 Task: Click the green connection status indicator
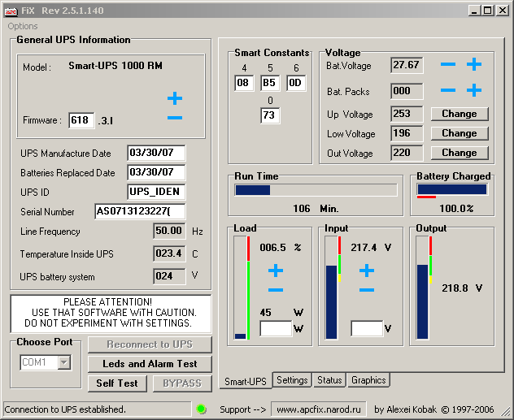(x=201, y=409)
